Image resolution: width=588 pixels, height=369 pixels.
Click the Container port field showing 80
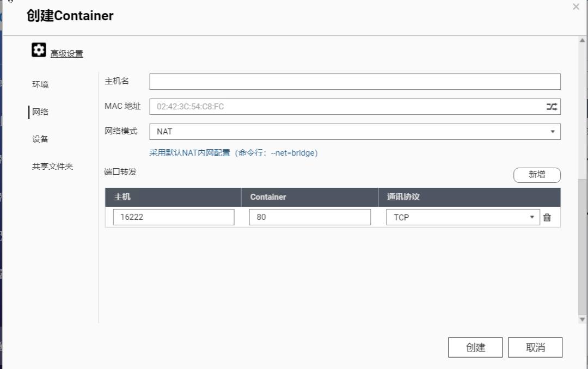[310, 217]
